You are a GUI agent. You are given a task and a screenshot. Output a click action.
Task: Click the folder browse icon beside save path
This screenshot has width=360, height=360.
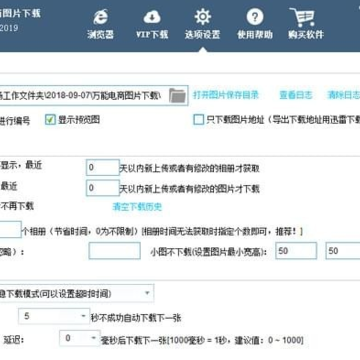[177, 96]
